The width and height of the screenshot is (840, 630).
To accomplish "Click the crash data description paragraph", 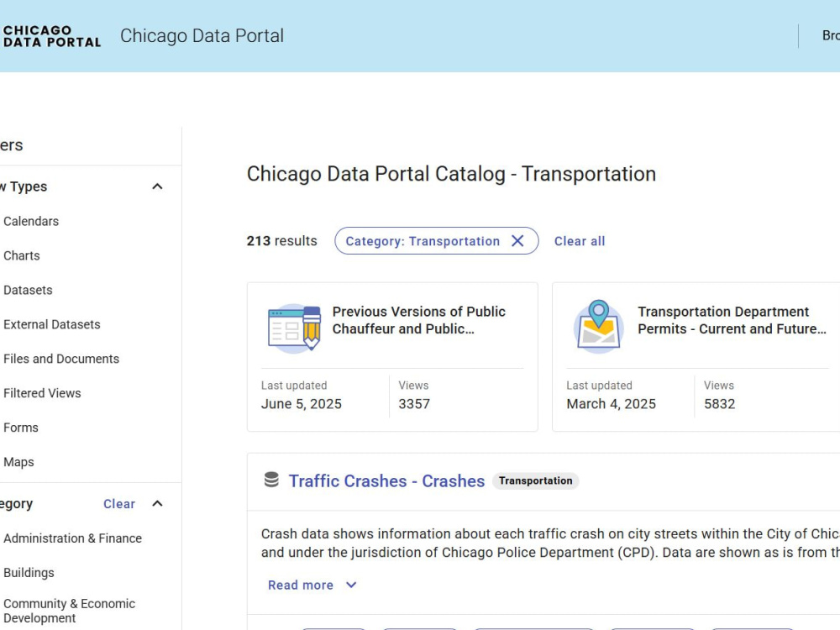I will point(550,543).
